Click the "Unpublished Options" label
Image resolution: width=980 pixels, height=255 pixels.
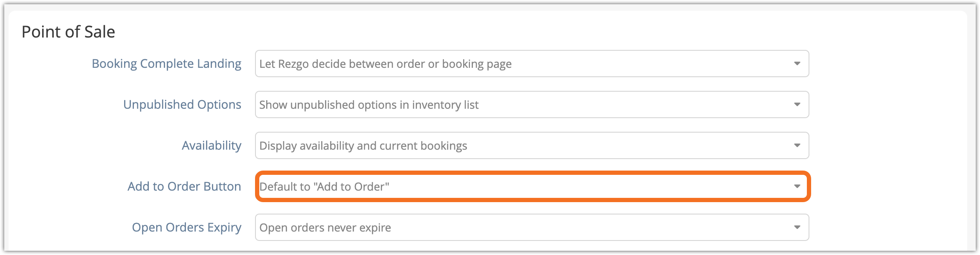(x=182, y=104)
